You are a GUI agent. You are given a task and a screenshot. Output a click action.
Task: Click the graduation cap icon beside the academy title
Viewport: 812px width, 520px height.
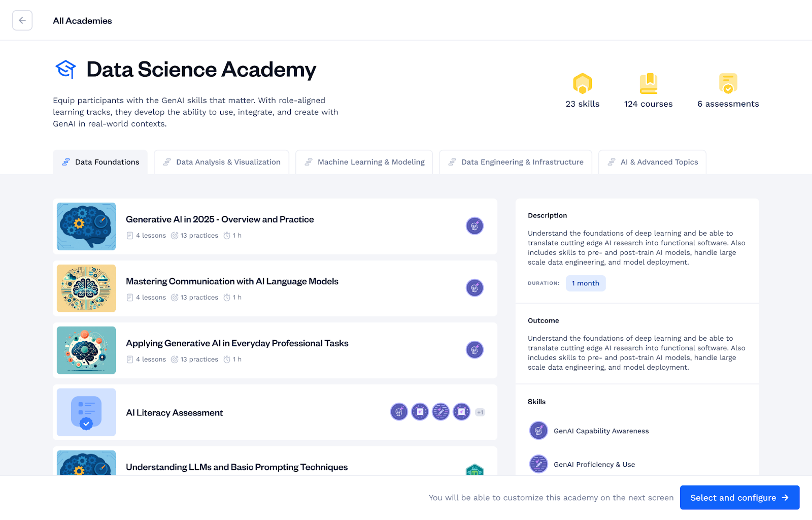[66, 69]
